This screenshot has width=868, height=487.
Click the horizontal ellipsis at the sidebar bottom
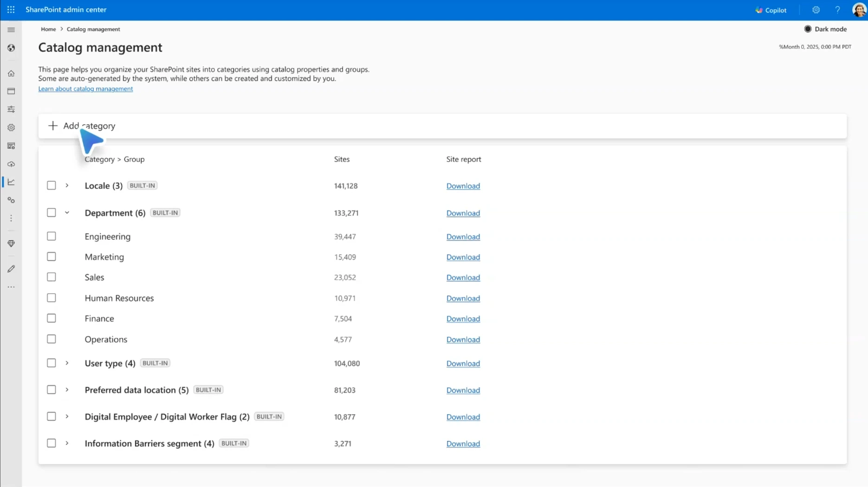(11, 287)
